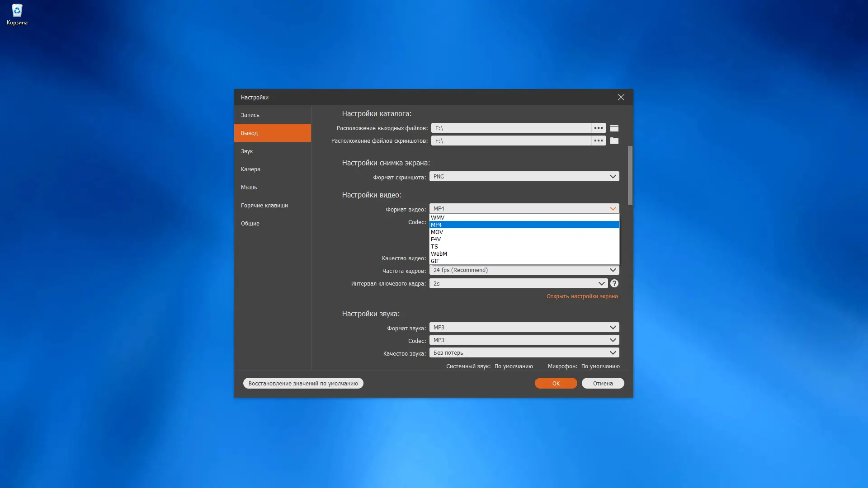Click keyframe interval help question icon
Screen dimensions: 868x488
tap(614, 284)
